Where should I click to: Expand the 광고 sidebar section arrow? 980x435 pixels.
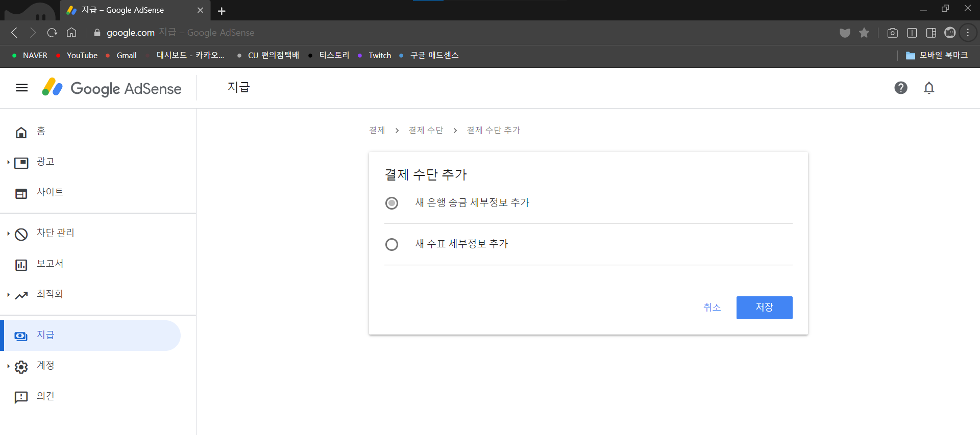tap(8, 162)
